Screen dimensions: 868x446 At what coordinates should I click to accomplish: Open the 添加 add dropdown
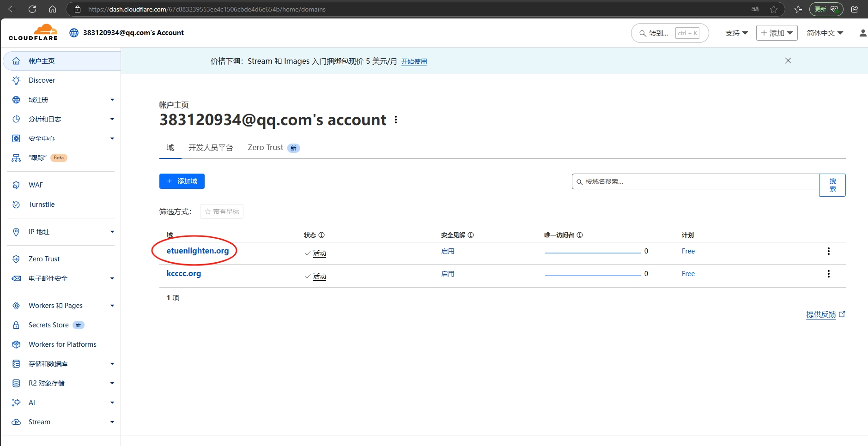click(777, 33)
